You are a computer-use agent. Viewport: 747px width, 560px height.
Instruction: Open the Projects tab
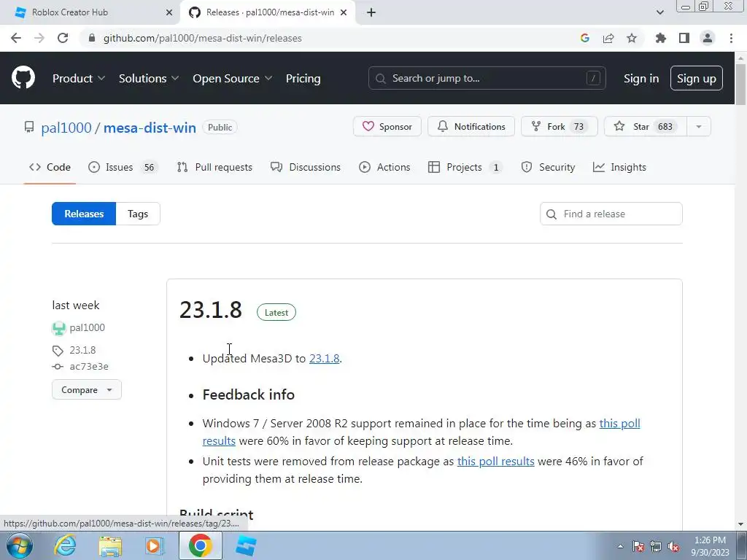pyautogui.click(x=465, y=167)
